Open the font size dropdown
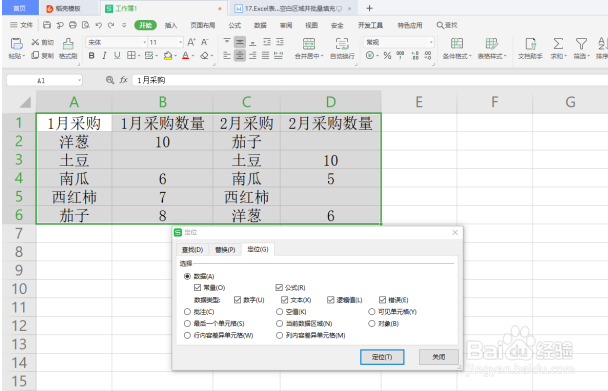The height and width of the screenshot is (391, 608). coord(181,42)
